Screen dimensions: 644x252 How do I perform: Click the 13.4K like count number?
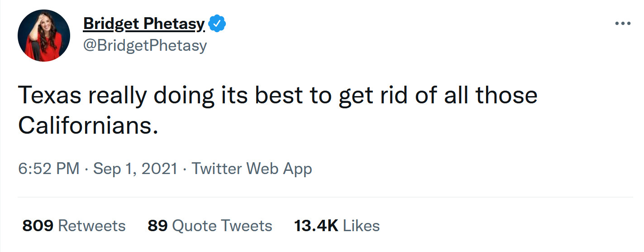point(316,225)
